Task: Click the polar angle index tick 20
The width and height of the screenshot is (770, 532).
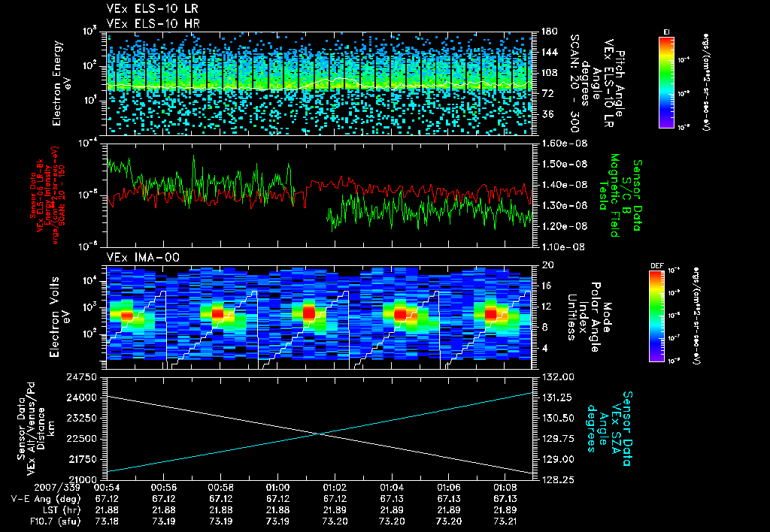Action: tap(547, 265)
